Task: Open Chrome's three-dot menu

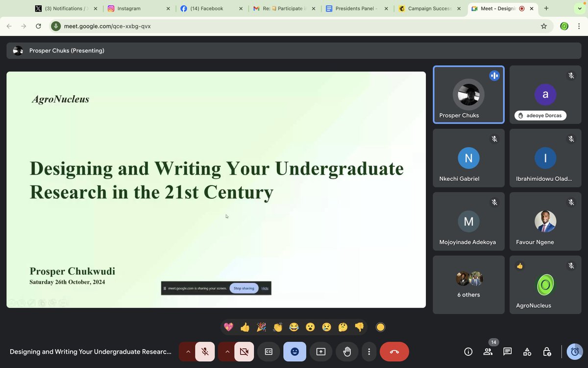Action: click(579, 26)
